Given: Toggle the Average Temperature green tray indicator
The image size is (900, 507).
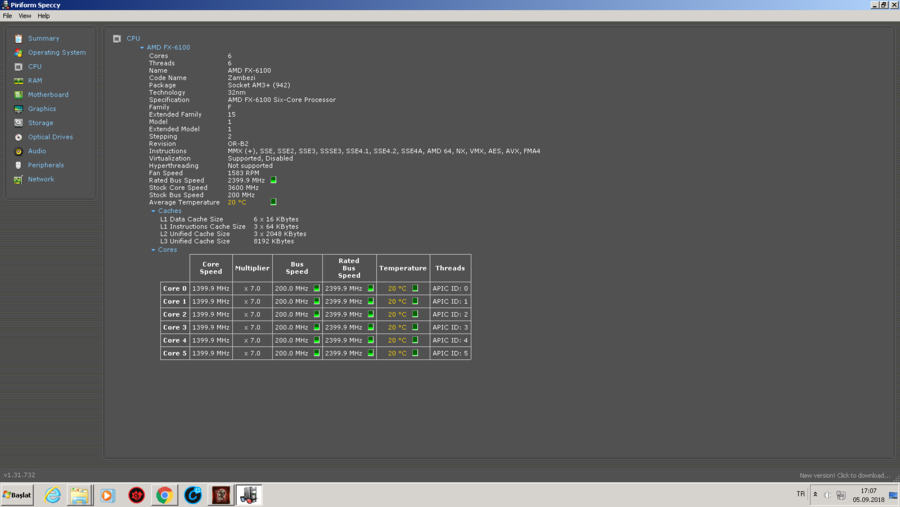Looking at the screenshot, I should pos(273,202).
